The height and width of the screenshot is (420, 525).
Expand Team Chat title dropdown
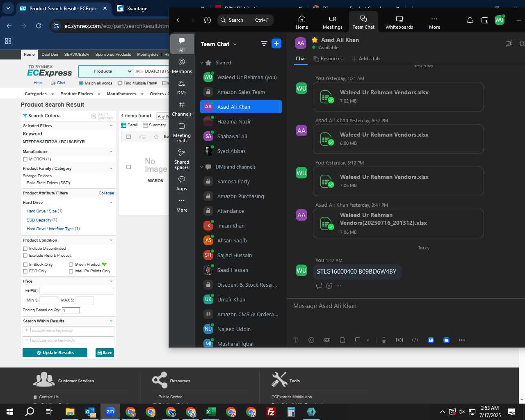click(235, 44)
